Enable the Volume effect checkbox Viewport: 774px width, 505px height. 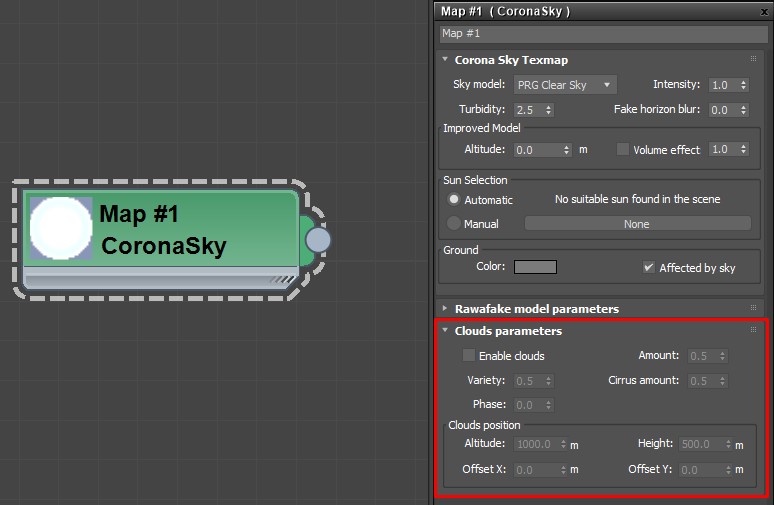tap(623, 149)
